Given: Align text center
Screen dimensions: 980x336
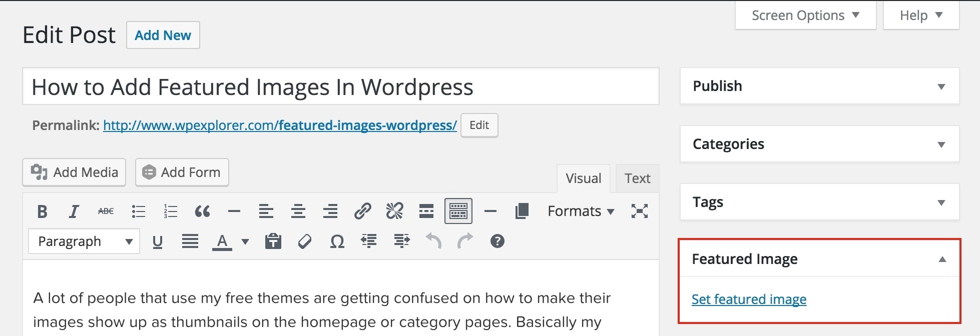Looking at the screenshot, I should [x=298, y=211].
